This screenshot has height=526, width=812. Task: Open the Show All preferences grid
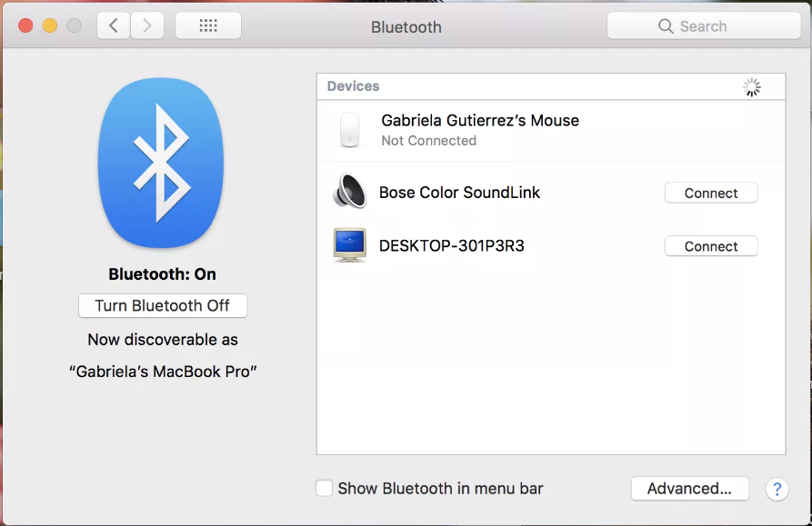[x=208, y=25]
